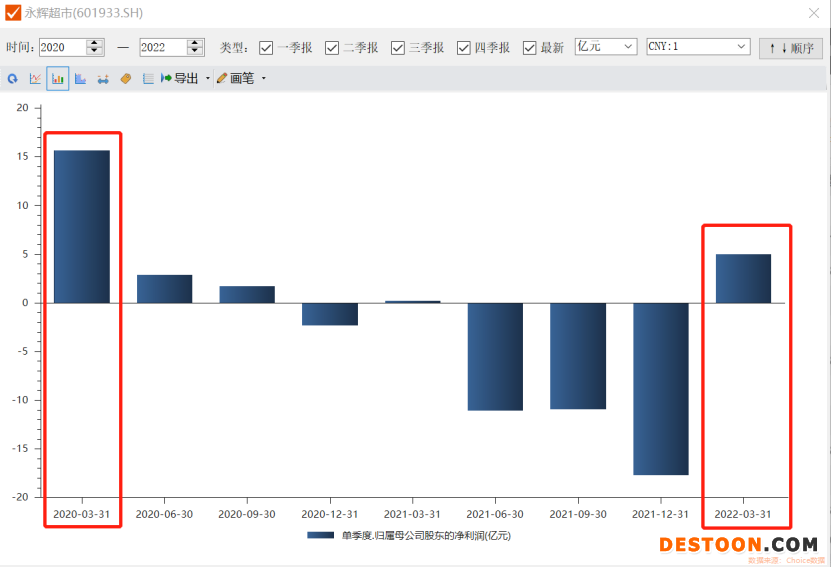This screenshot has width=831, height=567.
Task: Uncheck the 一季报 checkbox
Action: (x=266, y=48)
